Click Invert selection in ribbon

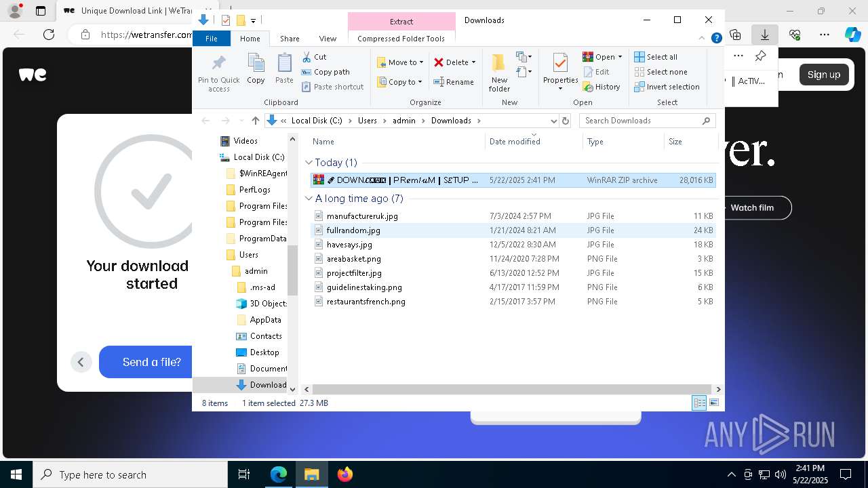[x=667, y=87]
